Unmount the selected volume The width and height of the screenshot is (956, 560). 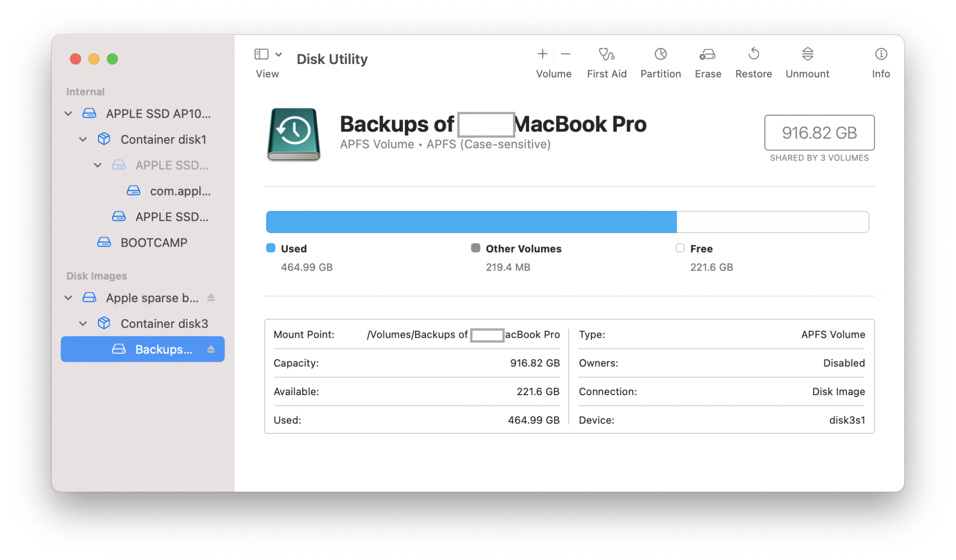coord(807,55)
